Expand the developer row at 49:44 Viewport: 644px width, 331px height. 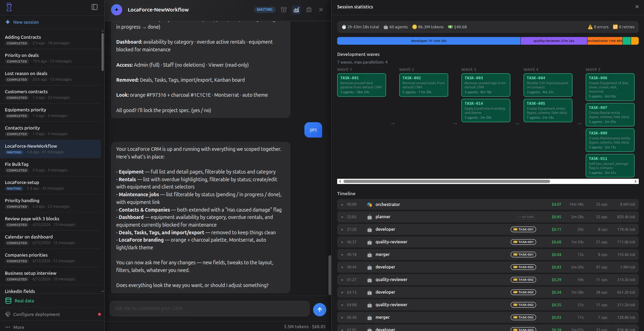coord(342,267)
